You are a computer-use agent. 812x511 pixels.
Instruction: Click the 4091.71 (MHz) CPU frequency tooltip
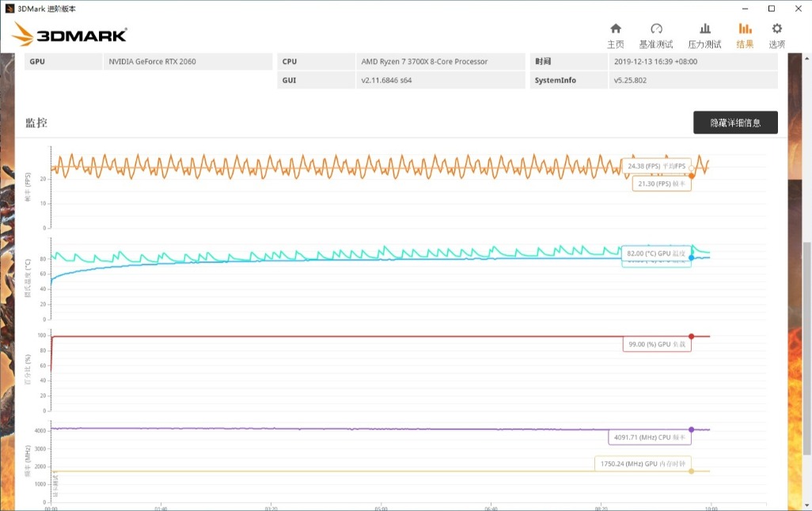[650, 437]
